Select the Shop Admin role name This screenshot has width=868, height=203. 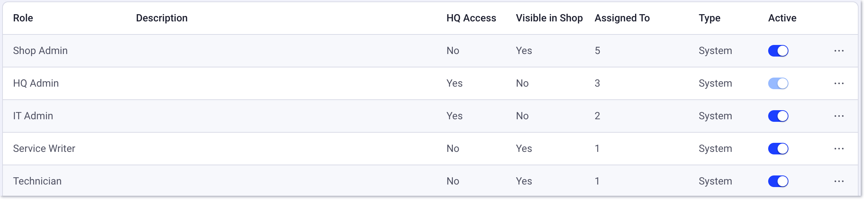(40, 51)
